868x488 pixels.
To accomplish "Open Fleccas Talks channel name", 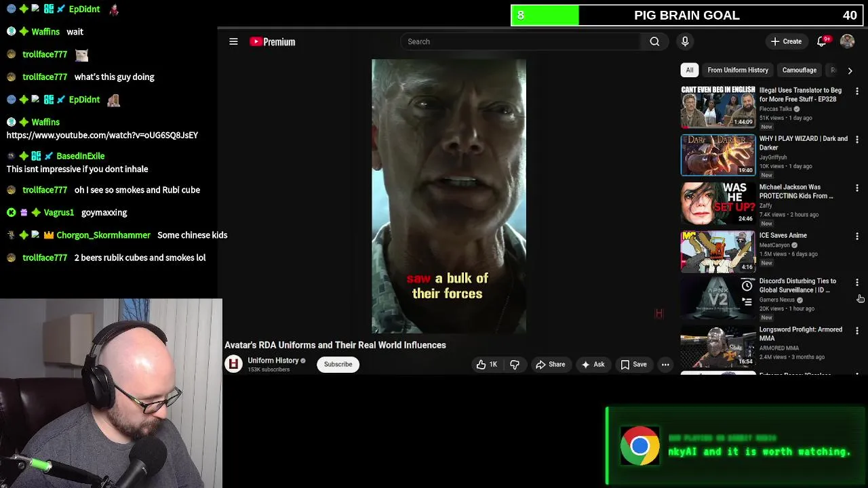I will [776, 109].
